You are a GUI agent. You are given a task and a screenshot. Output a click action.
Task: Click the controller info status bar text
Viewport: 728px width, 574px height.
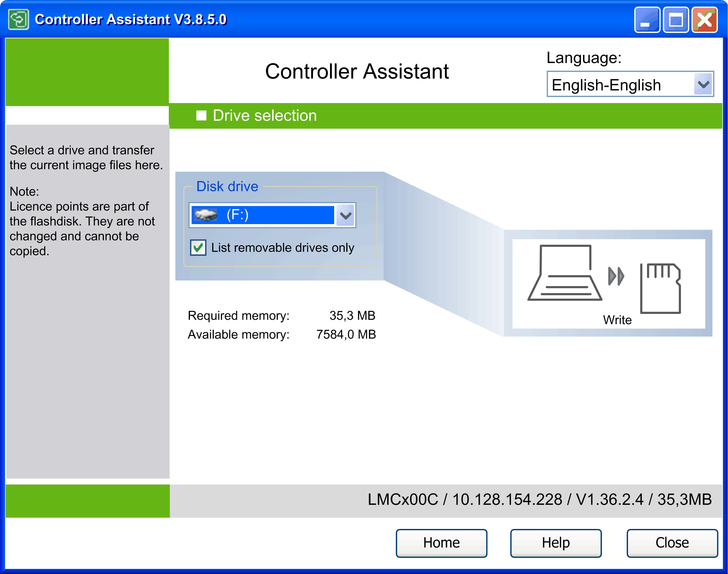[539, 499]
